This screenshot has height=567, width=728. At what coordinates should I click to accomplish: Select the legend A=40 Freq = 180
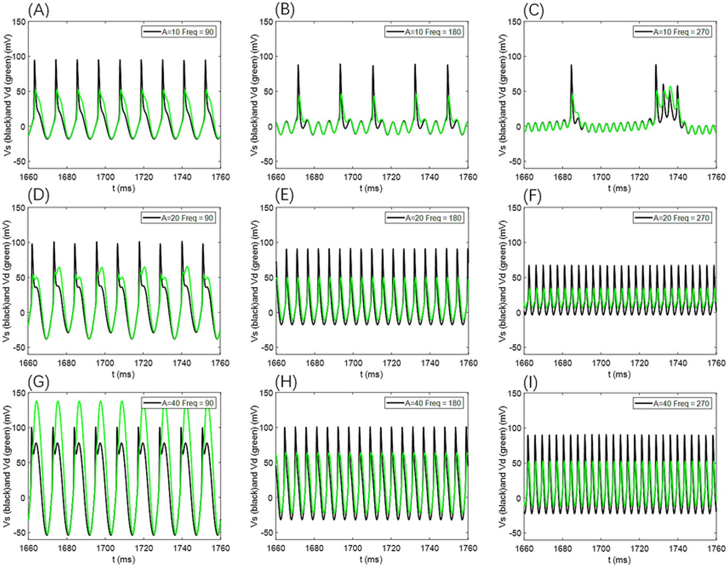click(x=424, y=403)
